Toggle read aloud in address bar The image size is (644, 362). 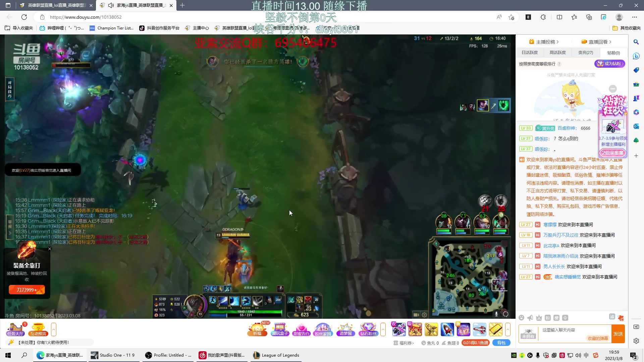point(499,17)
